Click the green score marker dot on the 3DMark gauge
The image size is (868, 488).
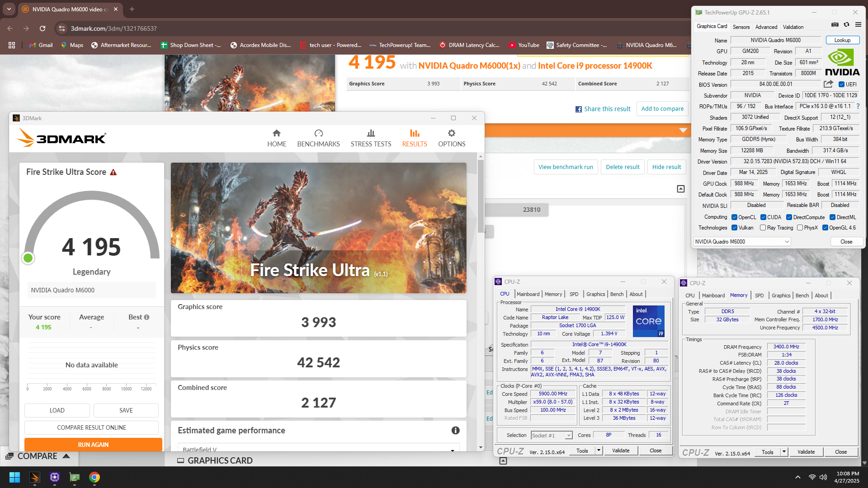(28, 258)
